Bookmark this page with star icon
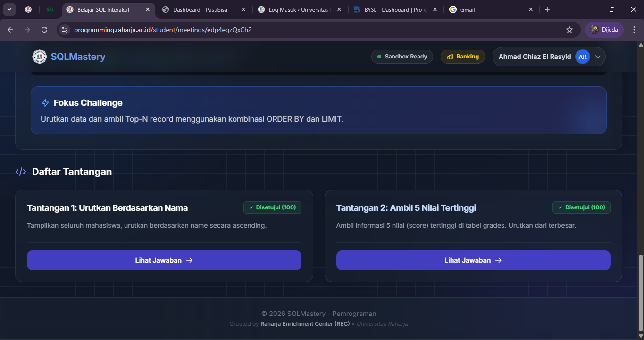Viewport: 644px width, 340px height. pos(569,30)
